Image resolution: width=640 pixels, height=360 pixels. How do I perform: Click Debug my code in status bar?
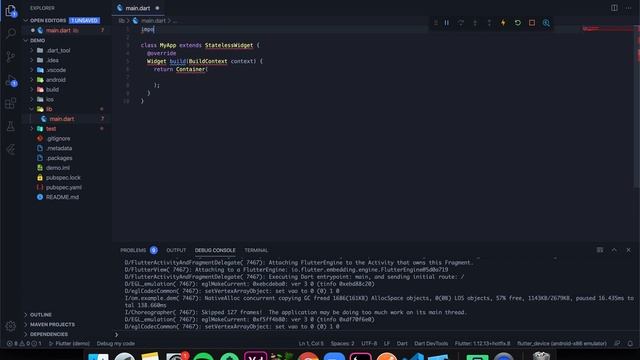[x=116, y=343]
